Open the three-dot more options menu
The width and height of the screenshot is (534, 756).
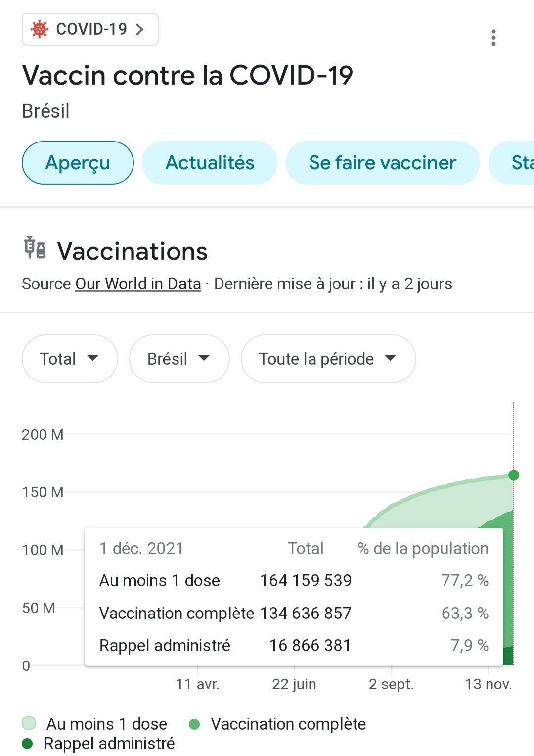pos(493,38)
